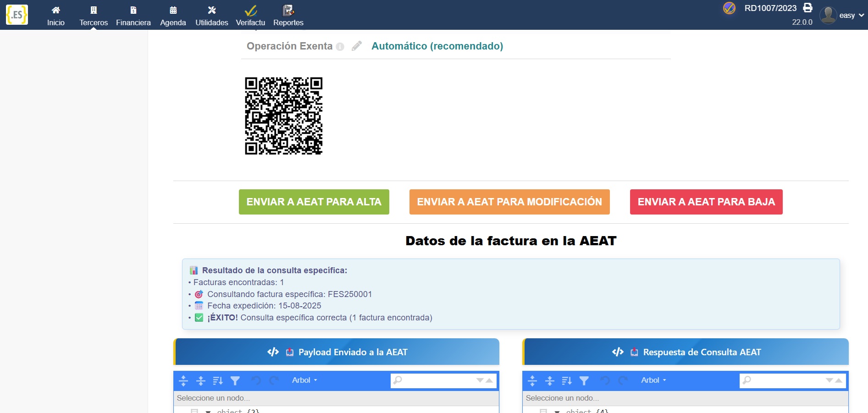Collapse all fields in the Payload tree

(201, 380)
